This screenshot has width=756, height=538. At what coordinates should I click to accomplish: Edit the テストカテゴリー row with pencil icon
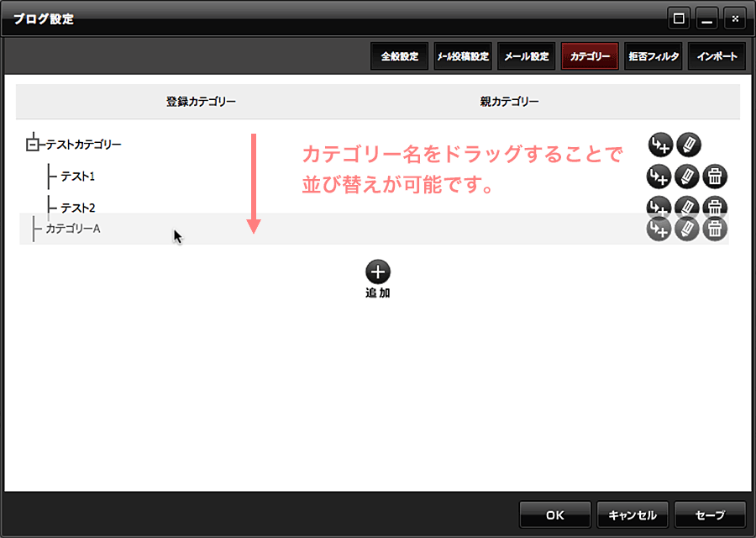point(689,145)
